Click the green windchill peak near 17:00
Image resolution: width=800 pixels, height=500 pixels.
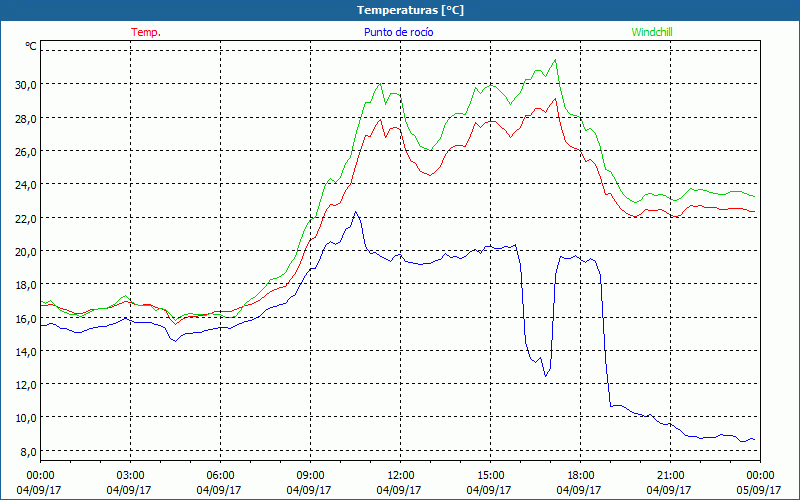click(x=555, y=60)
